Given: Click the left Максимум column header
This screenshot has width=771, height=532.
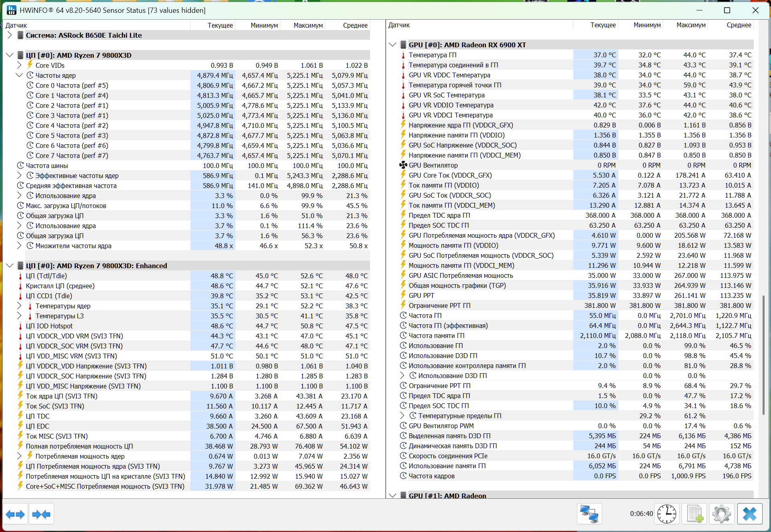Looking at the screenshot, I should 308,25.
